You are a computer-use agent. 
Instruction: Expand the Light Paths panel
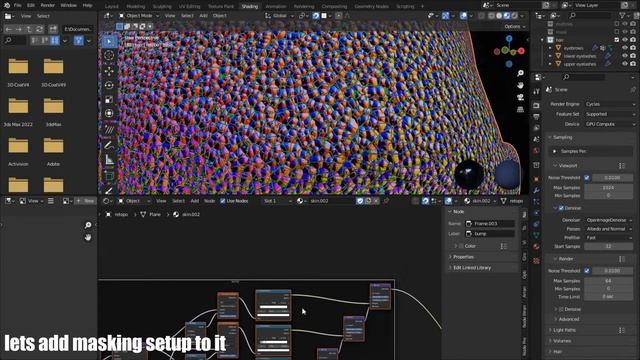coord(565,330)
